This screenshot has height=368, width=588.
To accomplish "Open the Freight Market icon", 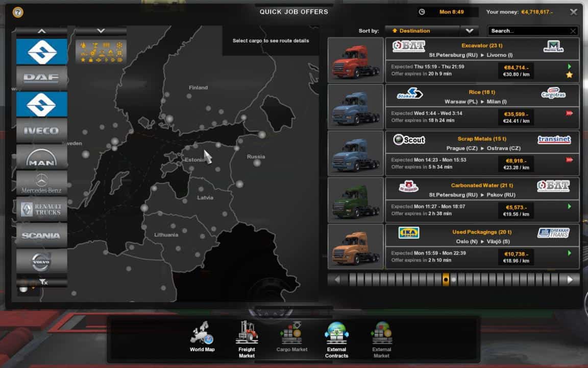I will [247, 338].
